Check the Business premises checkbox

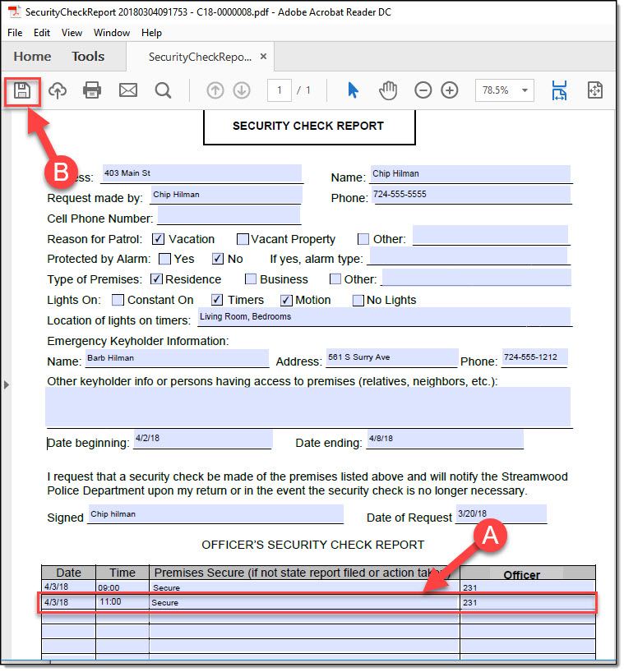pyautogui.click(x=251, y=279)
